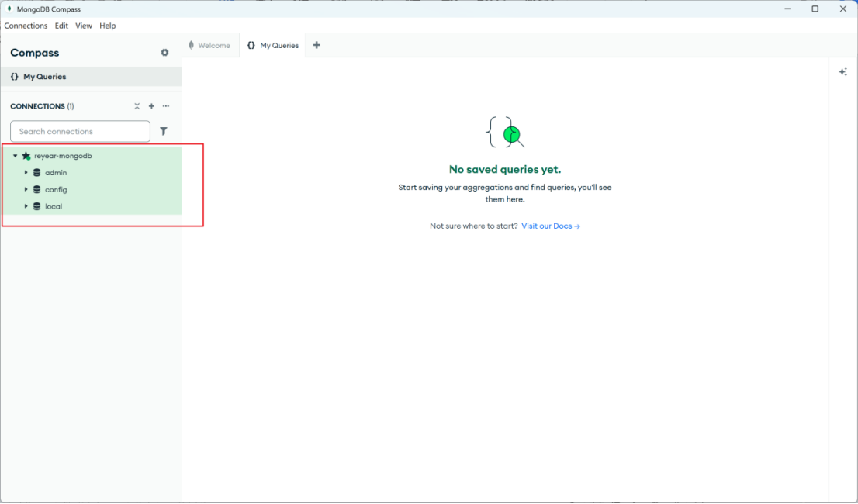Open My Queries in the sidebar

tap(91, 77)
